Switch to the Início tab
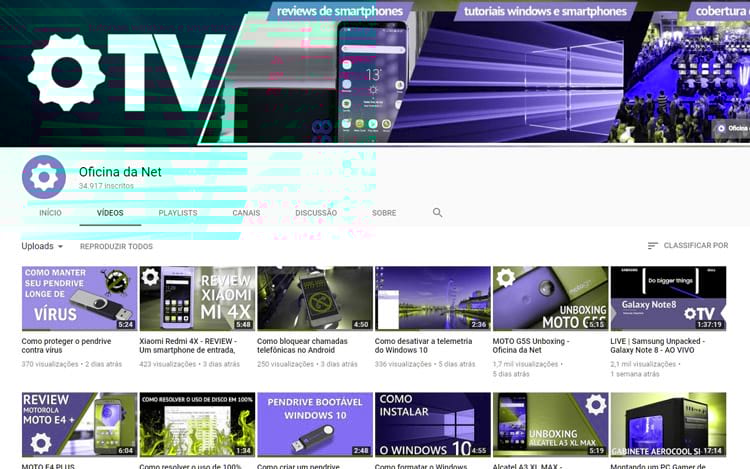 coord(50,213)
